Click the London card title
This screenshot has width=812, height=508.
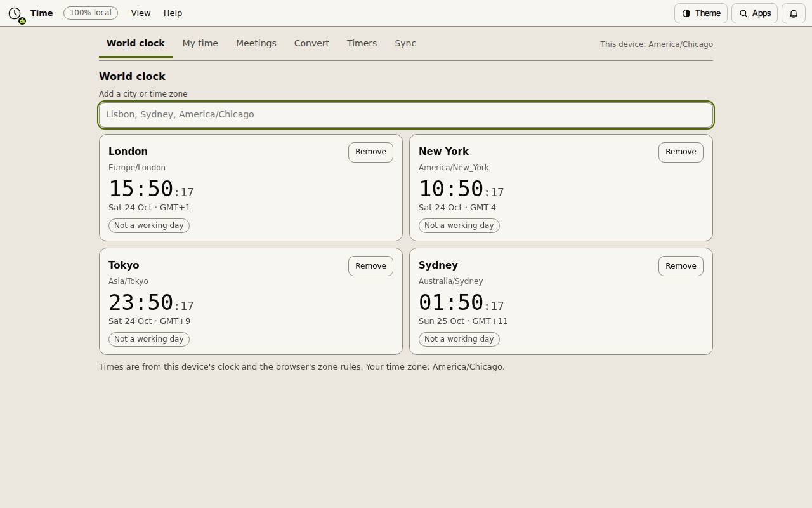coord(128,151)
